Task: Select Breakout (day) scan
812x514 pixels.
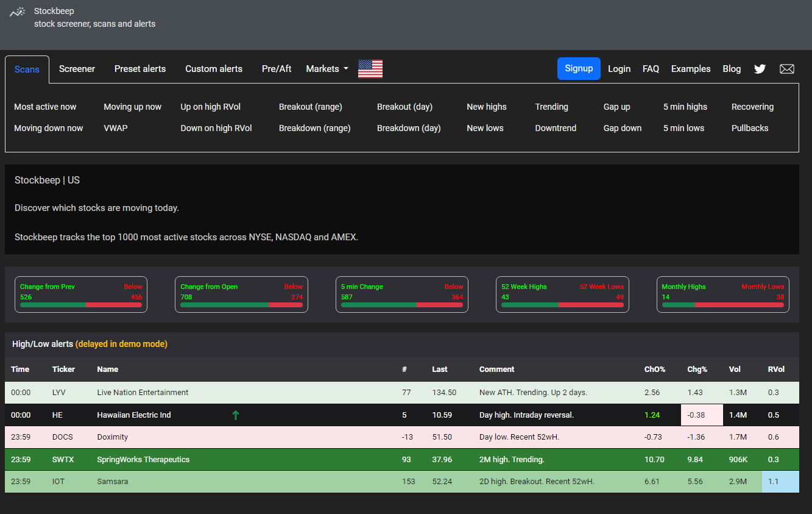Action: [404, 107]
